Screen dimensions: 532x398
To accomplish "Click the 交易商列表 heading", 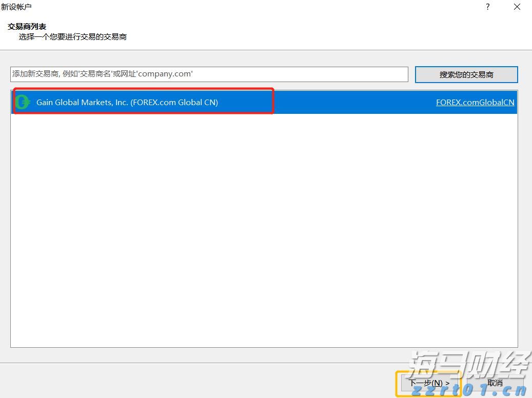I will 27,26.
